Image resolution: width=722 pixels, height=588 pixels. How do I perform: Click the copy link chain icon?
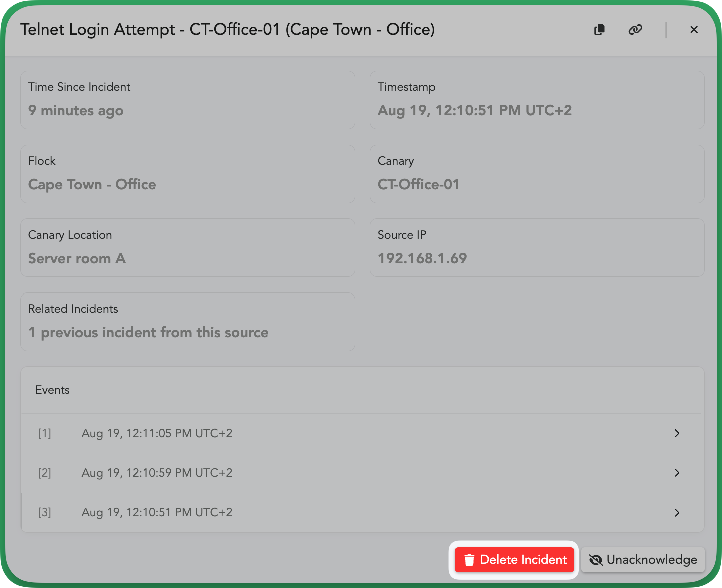(x=635, y=30)
